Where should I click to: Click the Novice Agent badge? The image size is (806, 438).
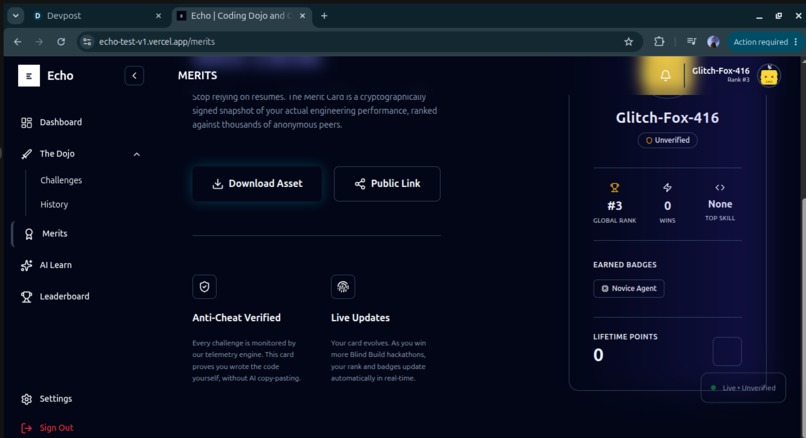(x=629, y=288)
